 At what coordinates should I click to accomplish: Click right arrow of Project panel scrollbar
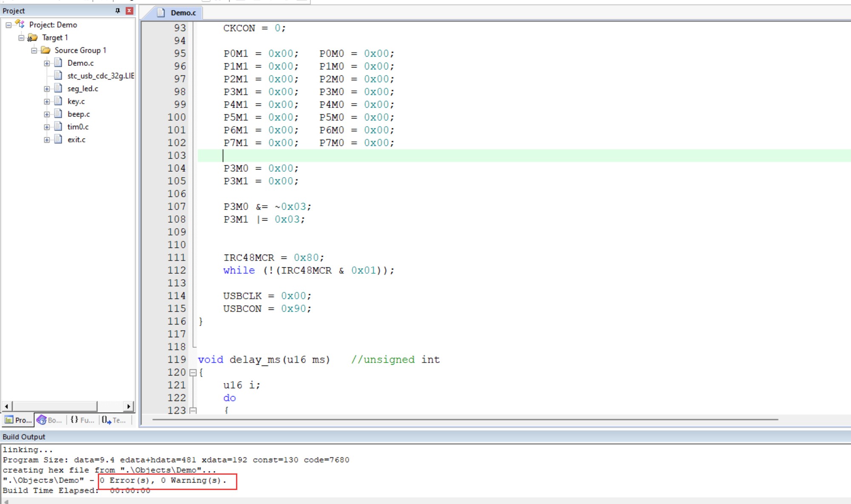129,406
